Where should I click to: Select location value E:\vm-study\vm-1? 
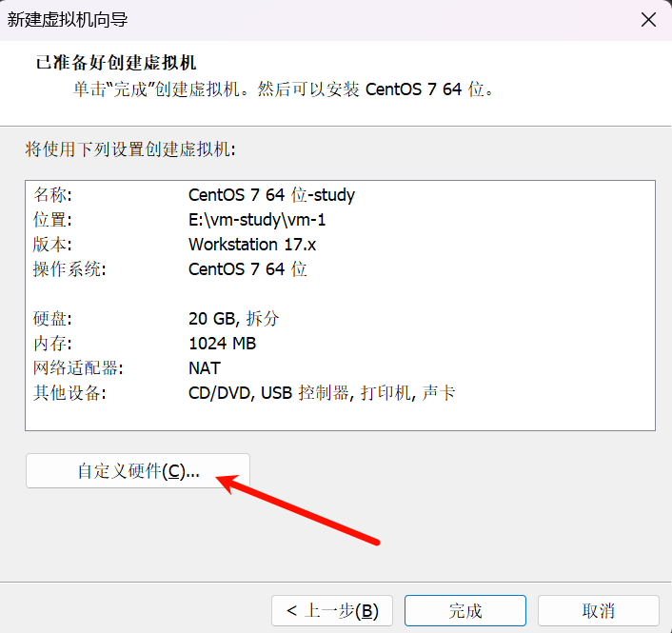pos(257,220)
